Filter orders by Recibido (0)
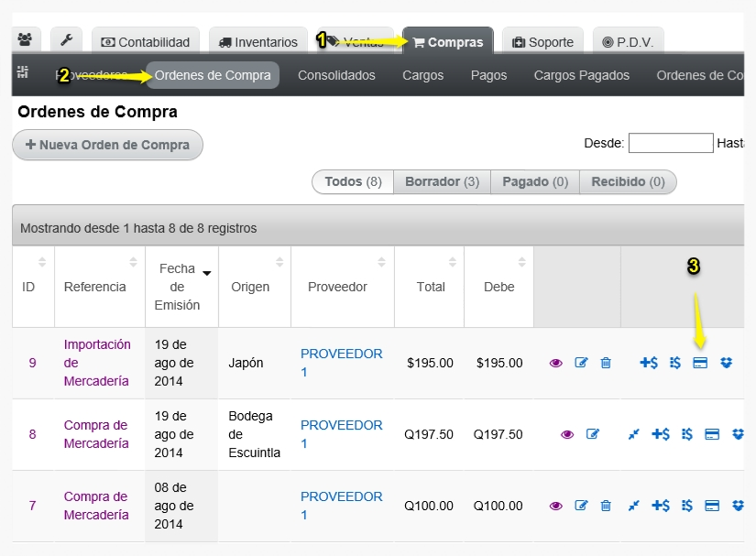Image resolution: width=756 pixels, height=556 pixels. pos(628,181)
